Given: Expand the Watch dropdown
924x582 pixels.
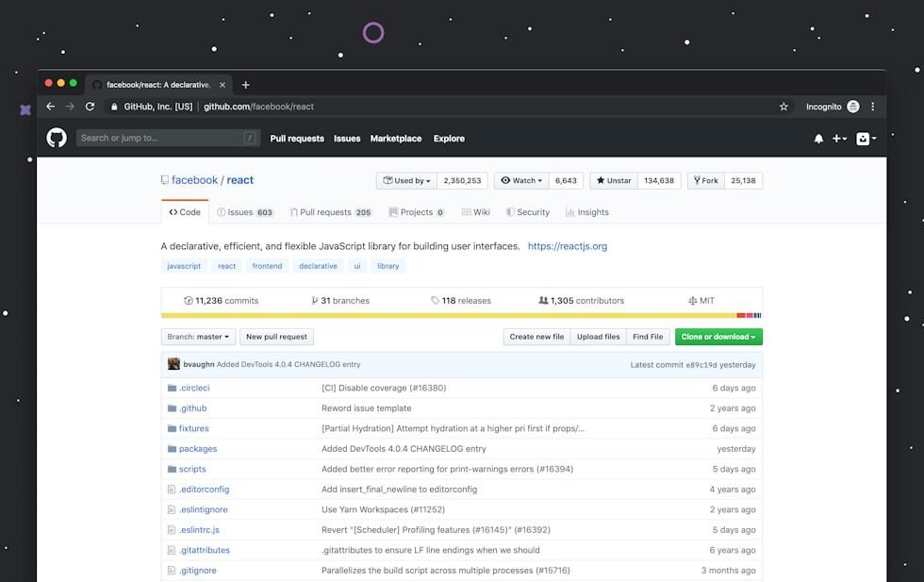Looking at the screenshot, I should [x=520, y=180].
